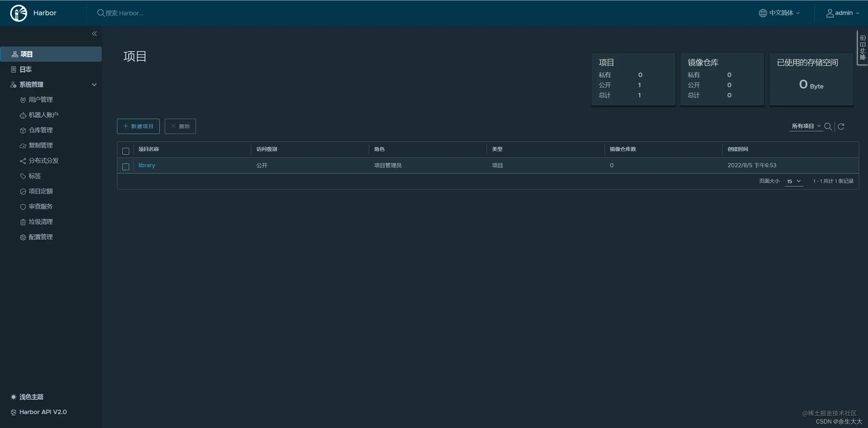This screenshot has width=868, height=428.
Task: Click the globe language icon
Action: click(x=763, y=13)
